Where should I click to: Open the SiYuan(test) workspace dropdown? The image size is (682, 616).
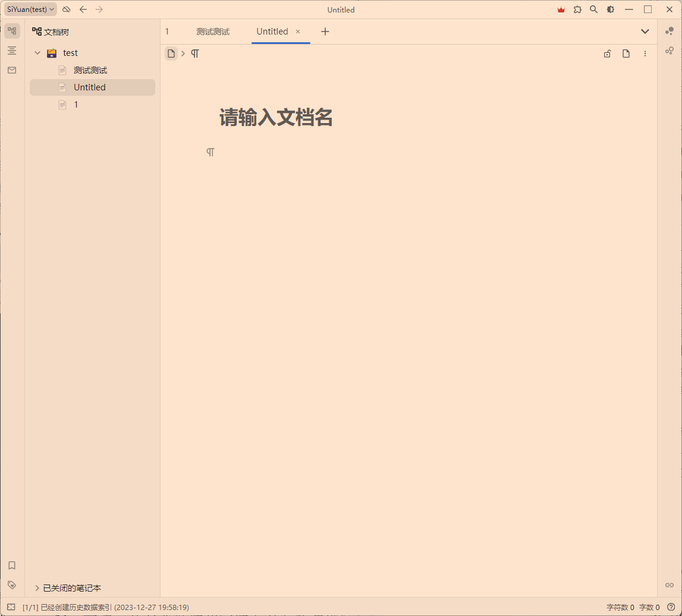click(x=30, y=9)
